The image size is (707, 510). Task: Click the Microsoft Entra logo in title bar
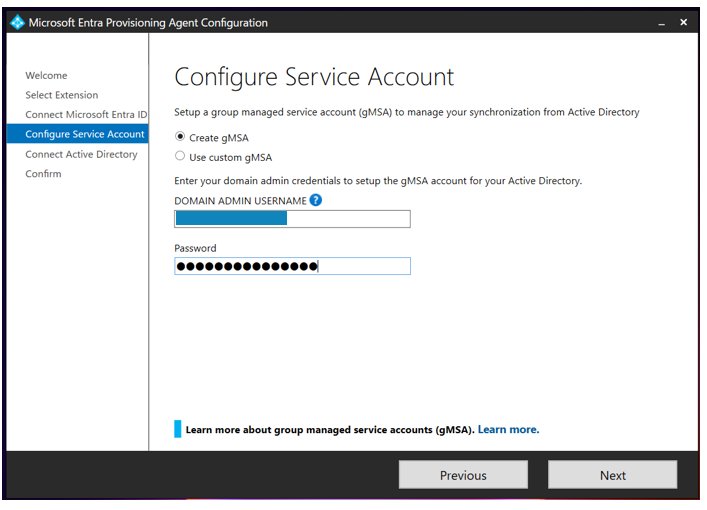[17, 22]
